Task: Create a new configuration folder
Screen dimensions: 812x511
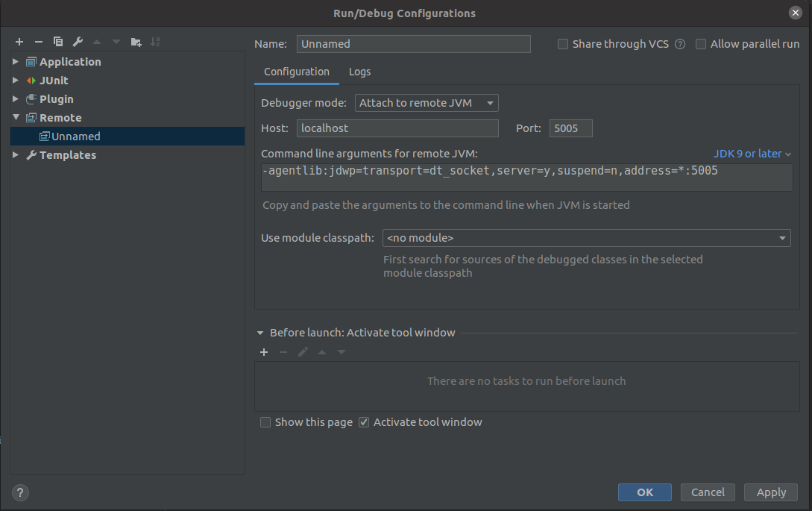Action: 136,42
